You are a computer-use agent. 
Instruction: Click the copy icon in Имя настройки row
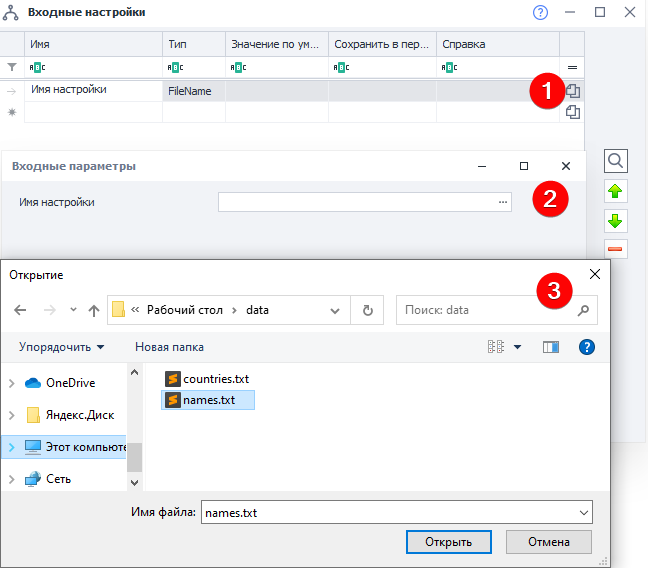(x=573, y=90)
